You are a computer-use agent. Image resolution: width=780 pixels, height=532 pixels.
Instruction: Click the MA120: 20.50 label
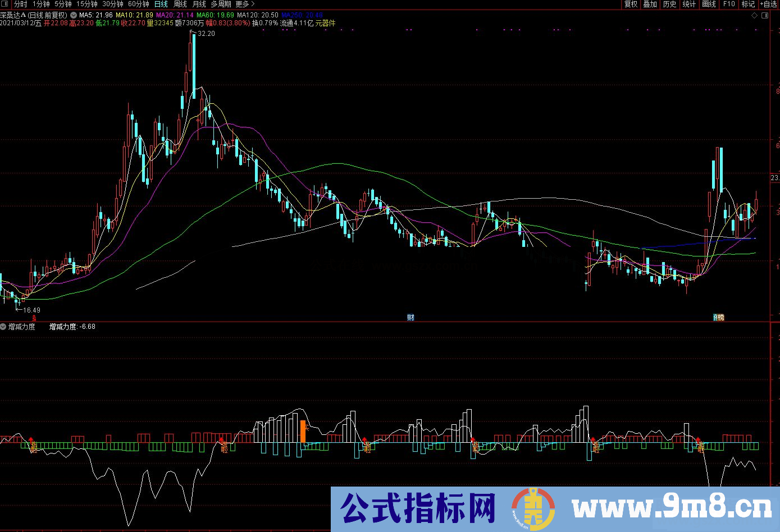pyautogui.click(x=258, y=15)
